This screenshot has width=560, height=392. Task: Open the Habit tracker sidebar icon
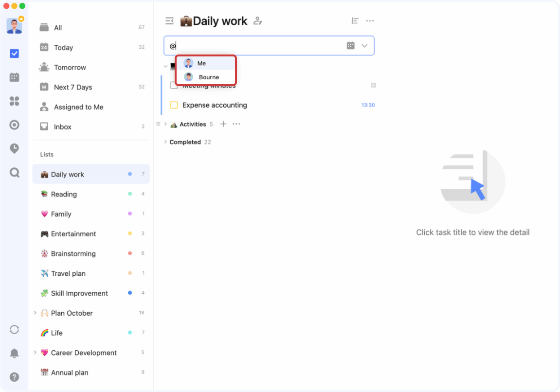pos(15,148)
